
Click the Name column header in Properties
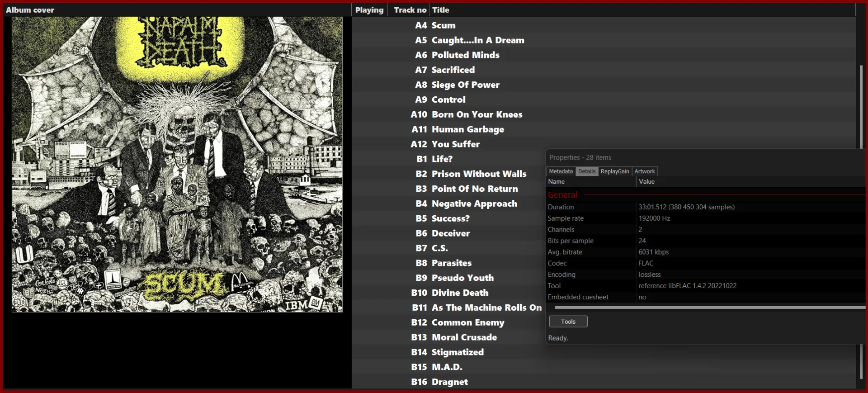click(x=591, y=181)
